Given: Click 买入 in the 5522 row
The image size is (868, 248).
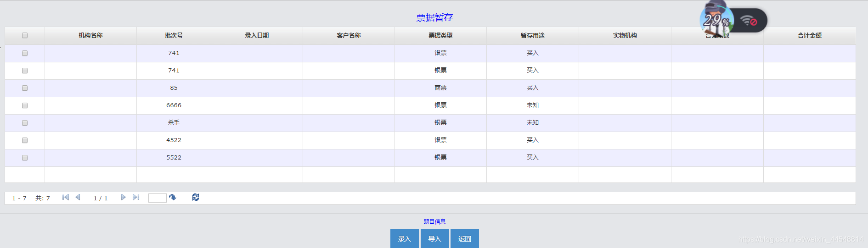Looking at the screenshot, I should point(533,158).
